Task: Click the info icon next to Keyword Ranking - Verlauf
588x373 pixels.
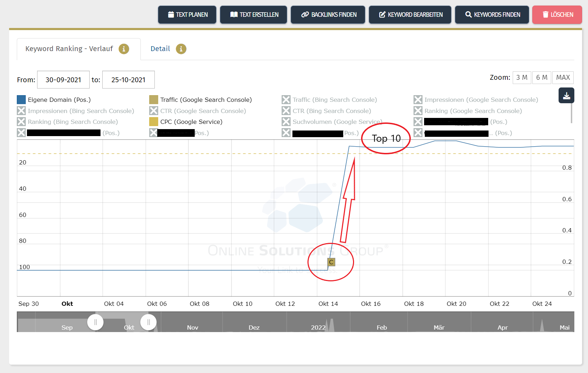Action: coord(124,49)
